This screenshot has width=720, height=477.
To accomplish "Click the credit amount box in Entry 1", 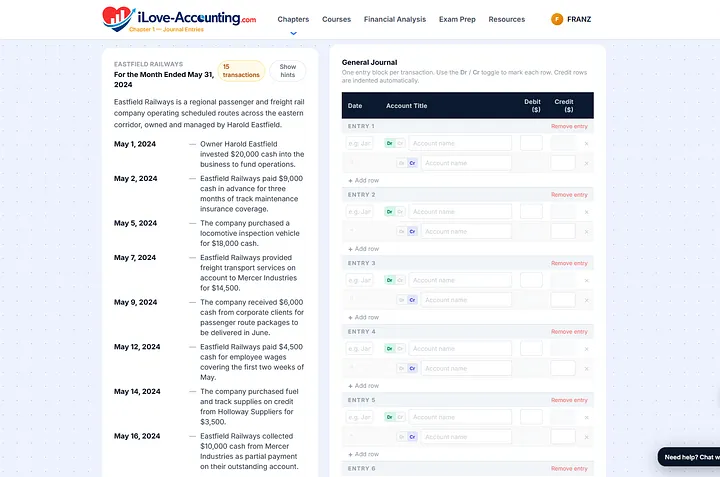I will coord(563,163).
